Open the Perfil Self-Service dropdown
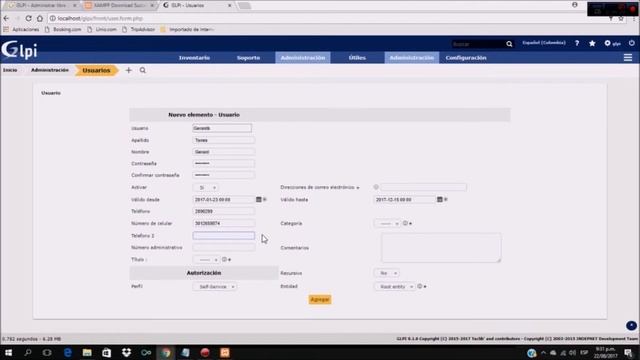Screen dimensions: 640x360 pyautogui.click(x=215, y=287)
